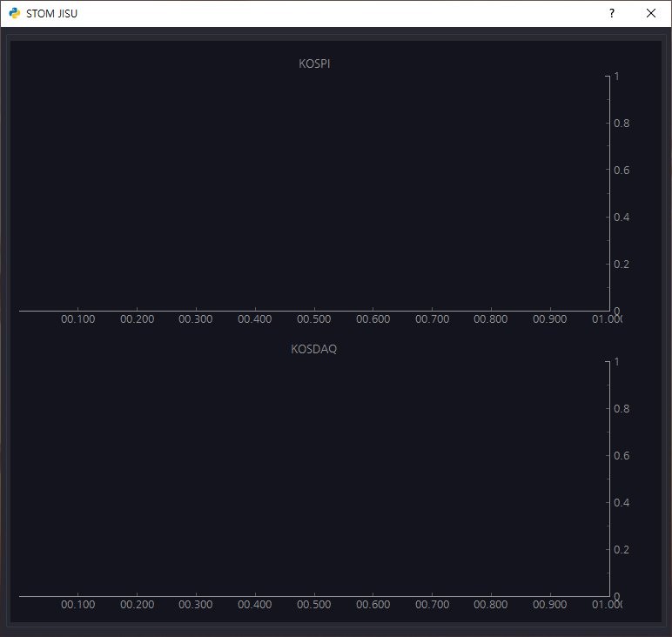Click the 0.6 tick on KOSDAQ y-axis

tap(621, 456)
